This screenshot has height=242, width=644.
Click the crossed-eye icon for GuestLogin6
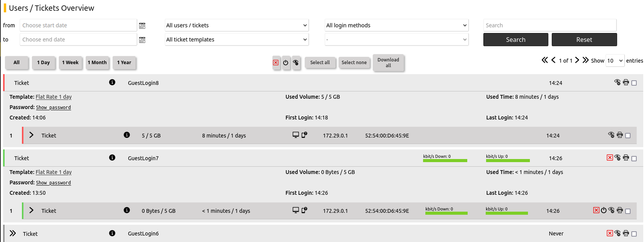click(x=618, y=234)
